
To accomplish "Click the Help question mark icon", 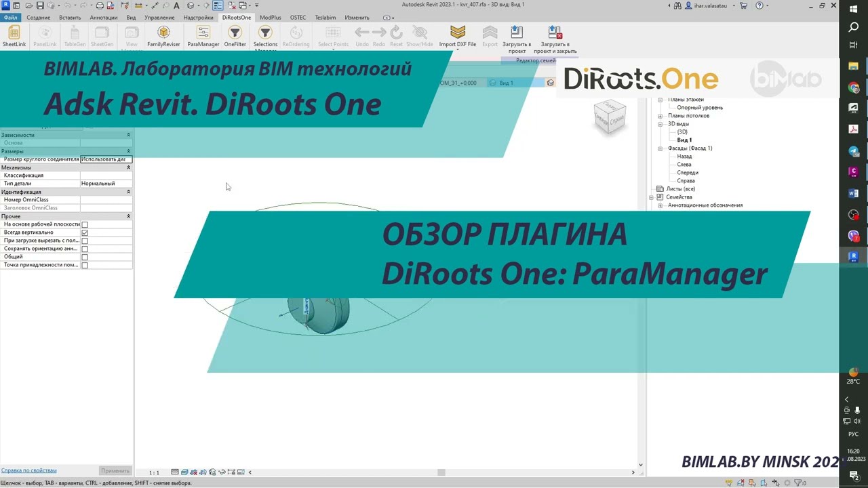I will (760, 5).
